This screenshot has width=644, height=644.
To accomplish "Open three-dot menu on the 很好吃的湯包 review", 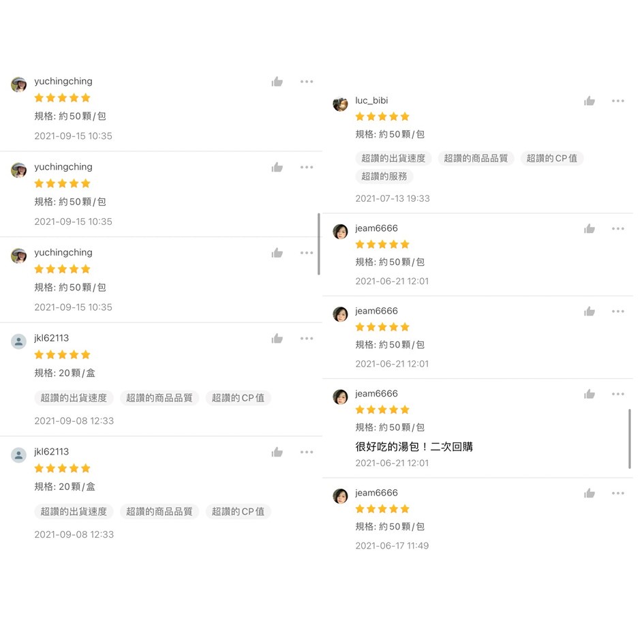I will click(618, 394).
